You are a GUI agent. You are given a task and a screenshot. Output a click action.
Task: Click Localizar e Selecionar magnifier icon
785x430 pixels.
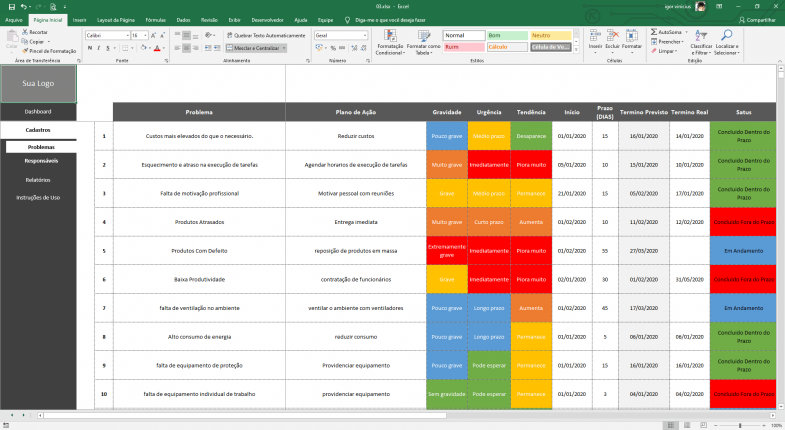[x=726, y=36]
